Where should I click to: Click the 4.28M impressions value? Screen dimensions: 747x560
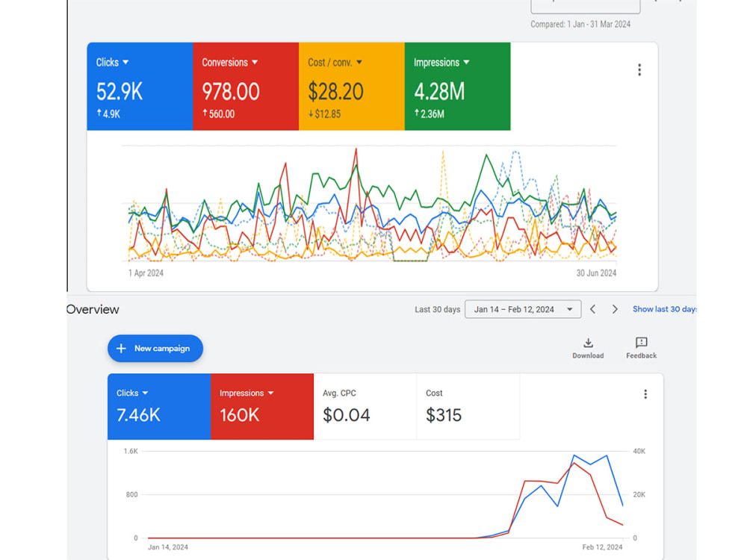pyautogui.click(x=439, y=91)
